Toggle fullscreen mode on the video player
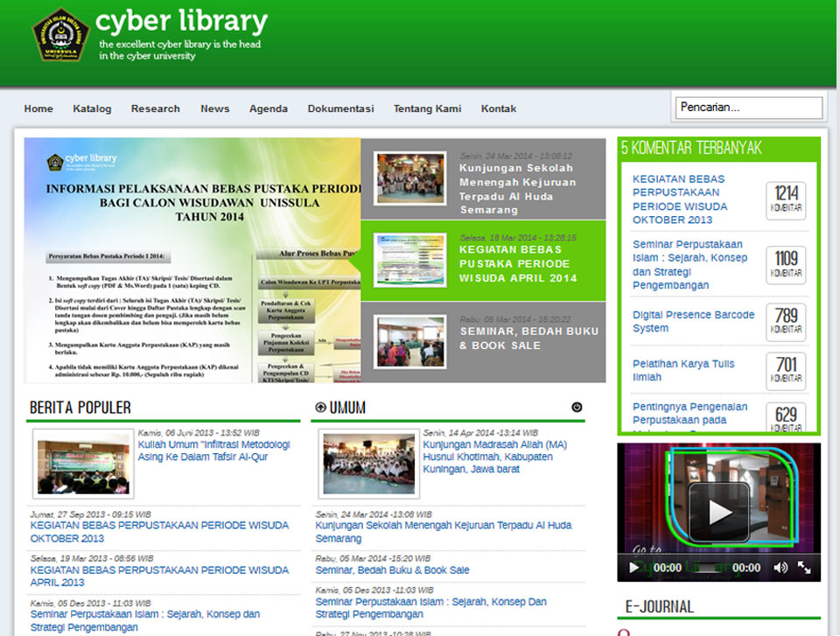840x636 pixels. 804,568
